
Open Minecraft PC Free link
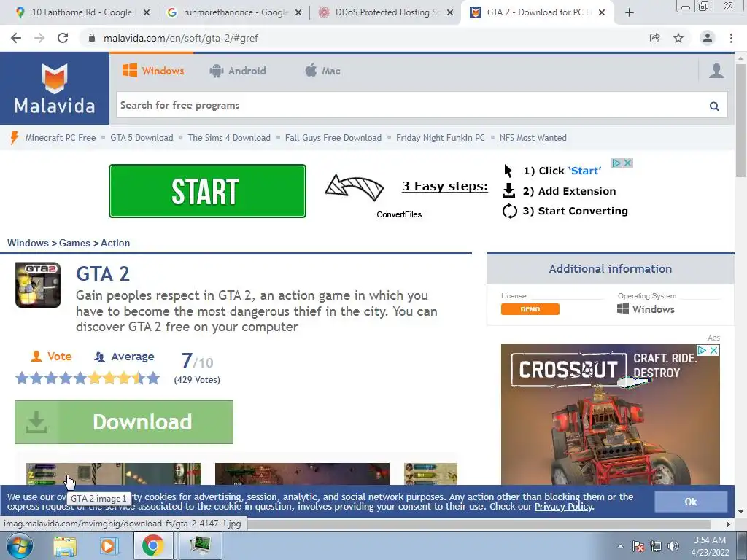tap(61, 138)
